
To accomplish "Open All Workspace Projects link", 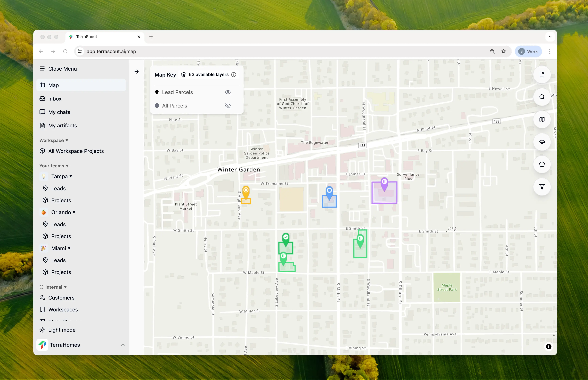I will (76, 151).
